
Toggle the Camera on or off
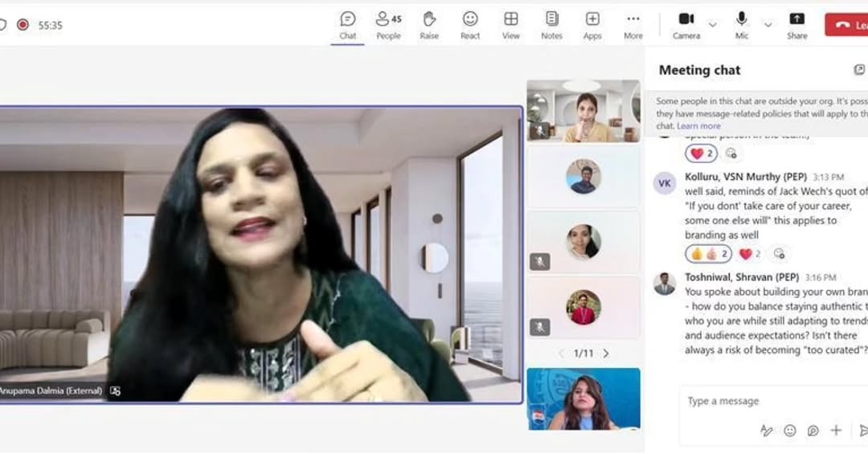coord(686,24)
